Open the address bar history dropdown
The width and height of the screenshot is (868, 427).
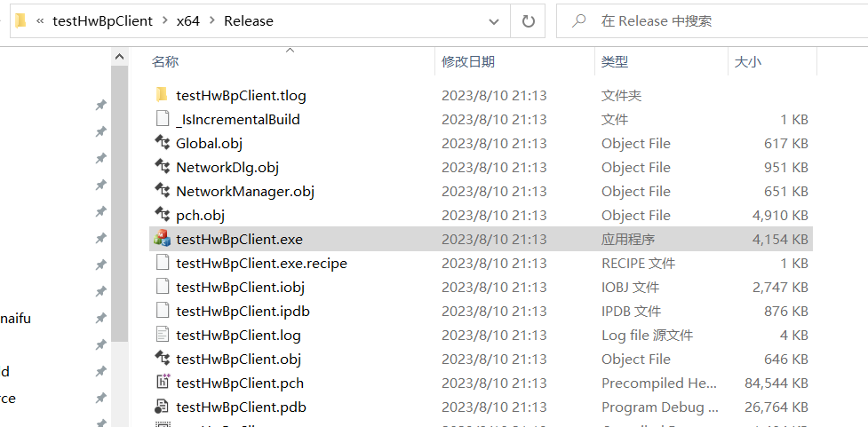click(x=494, y=20)
